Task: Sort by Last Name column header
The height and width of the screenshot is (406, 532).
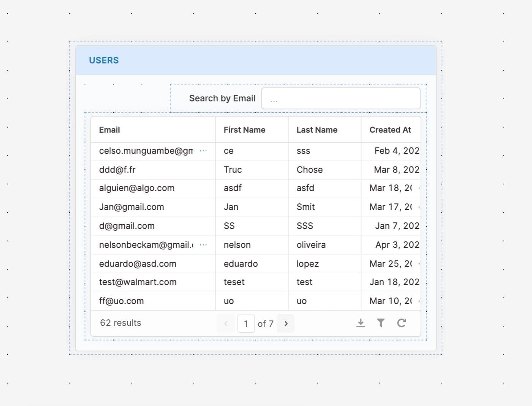Action: point(317,130)
